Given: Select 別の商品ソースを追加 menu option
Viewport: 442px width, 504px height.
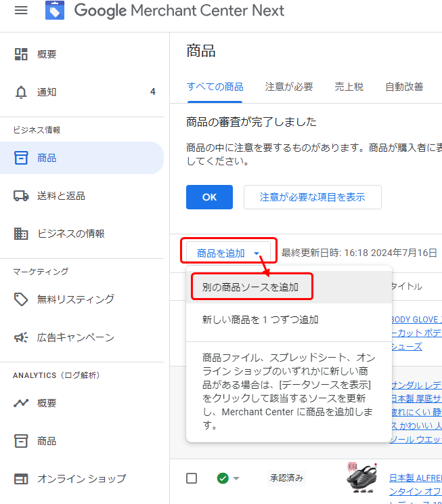Looking at the screenshot, I should point(250,287).
